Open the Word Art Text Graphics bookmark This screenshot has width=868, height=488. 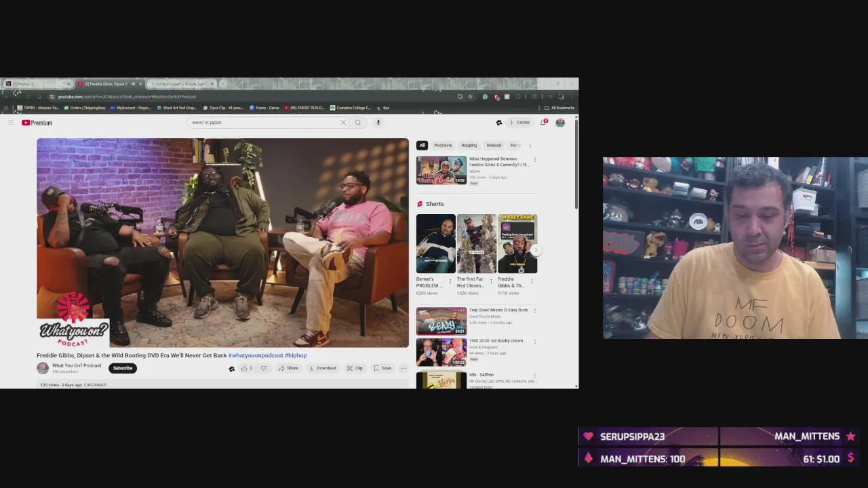pos(177,108)
